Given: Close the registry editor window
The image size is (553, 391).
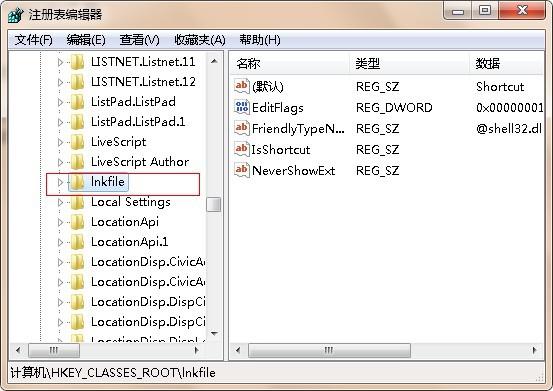Looking at the screenshot, I should [522, 11].
